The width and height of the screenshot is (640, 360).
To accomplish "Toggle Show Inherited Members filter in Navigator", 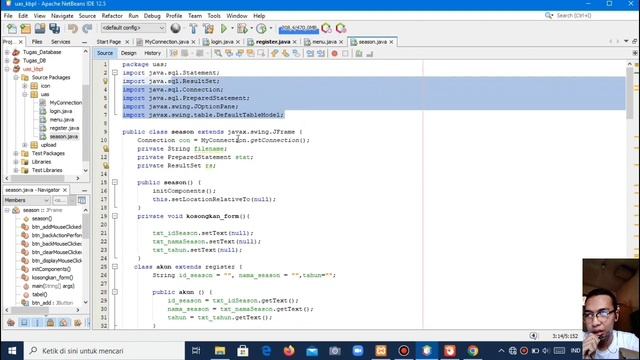I will coord(11,323).
